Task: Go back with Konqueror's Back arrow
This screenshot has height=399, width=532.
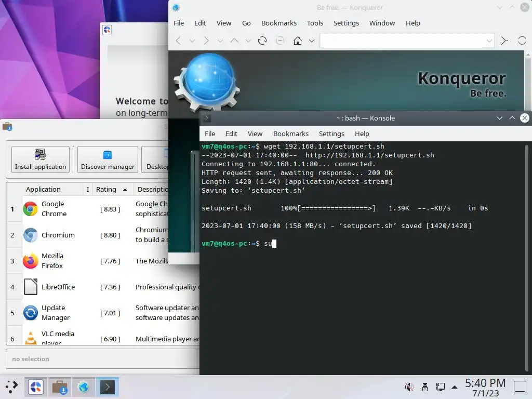Action: [x=178, y=41]
